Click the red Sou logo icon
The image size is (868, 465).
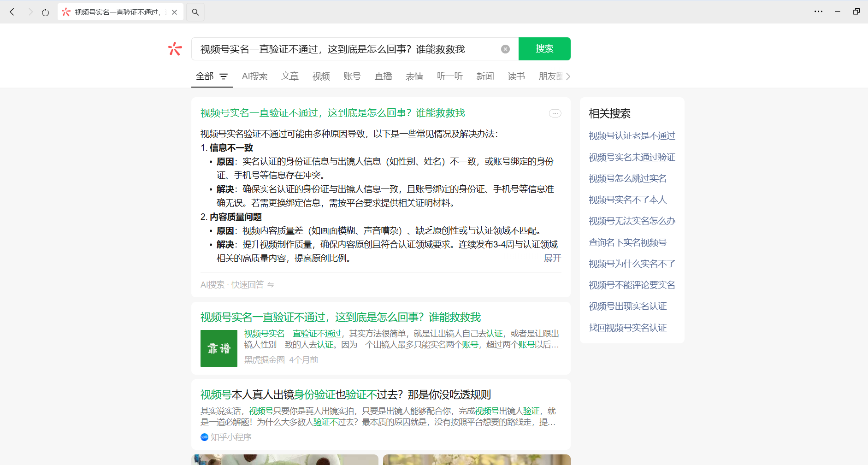pos(175,49)
